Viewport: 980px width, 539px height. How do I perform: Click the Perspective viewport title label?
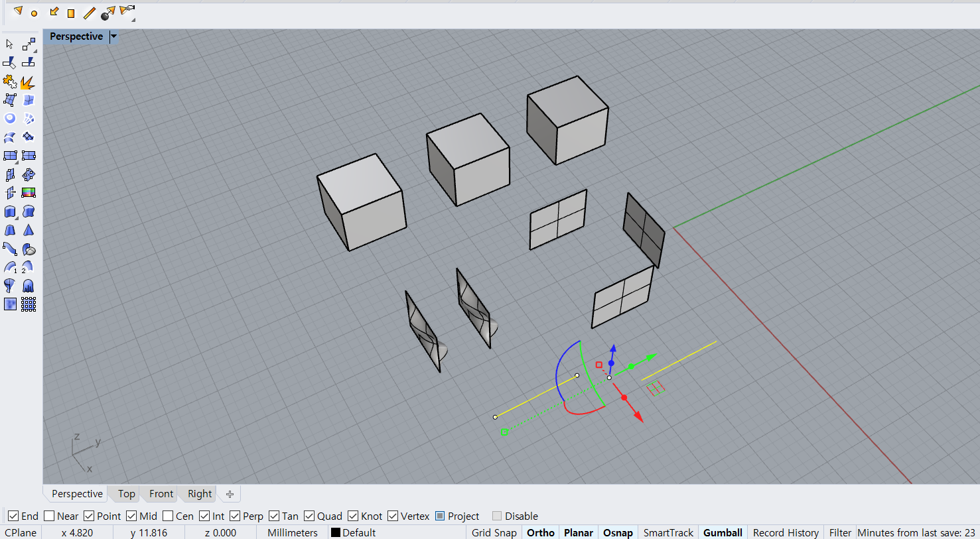(76, 36)
